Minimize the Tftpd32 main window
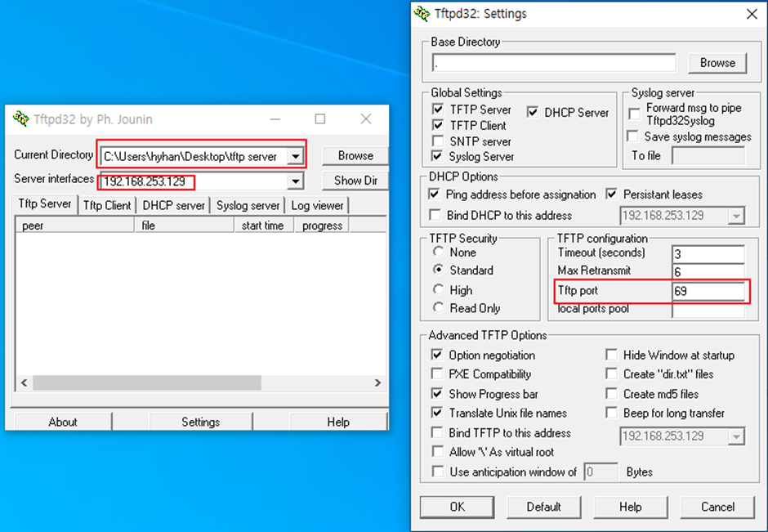Screen dimensions: 768x532 click(275, 119)
